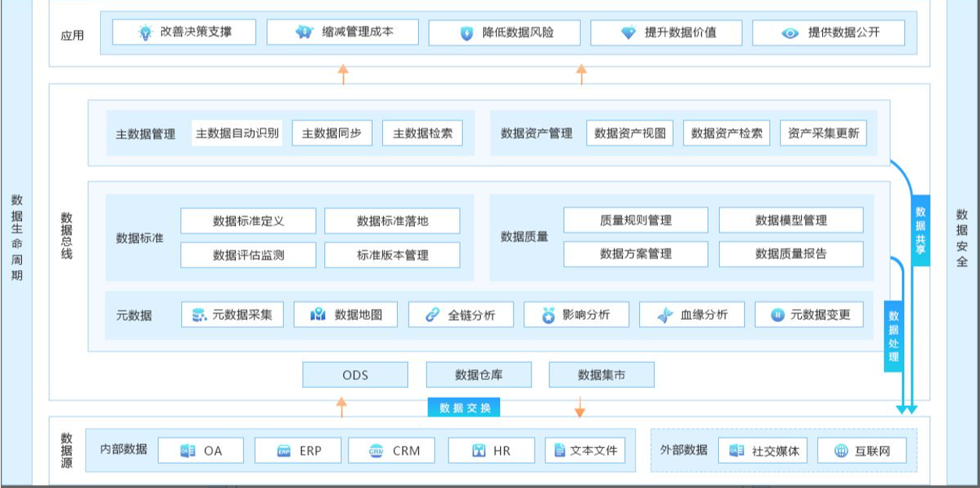Click the 元数据 section label

134,316
